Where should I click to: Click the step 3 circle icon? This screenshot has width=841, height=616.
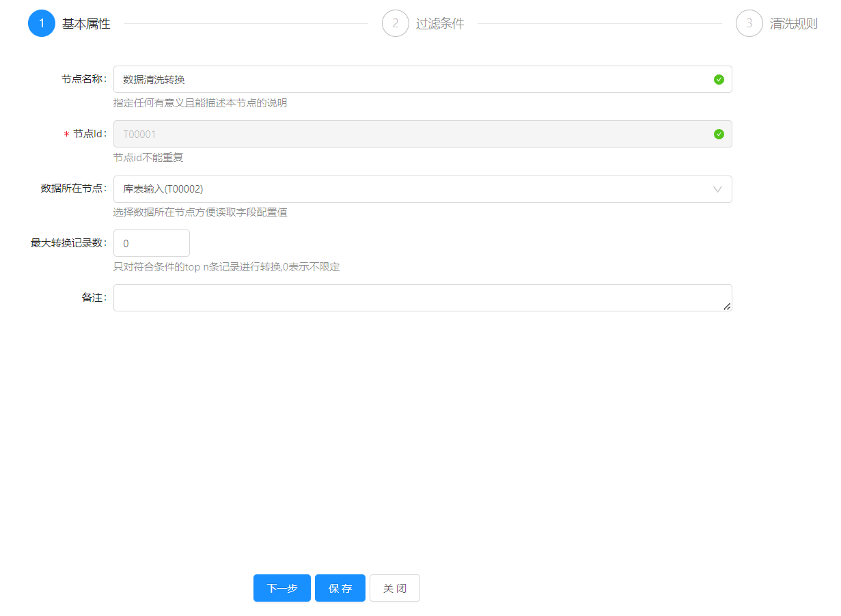click(749, 23)
